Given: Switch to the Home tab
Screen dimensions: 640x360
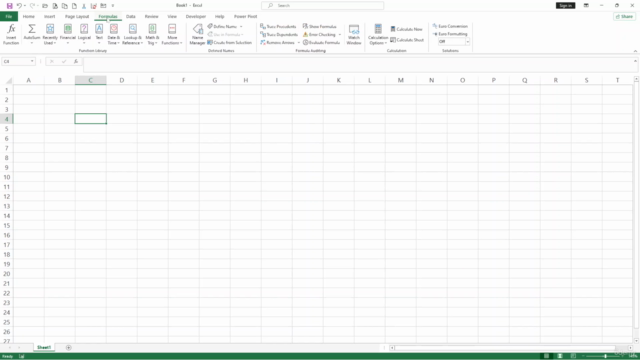Looking at the screenshot, I should point(29,16).
